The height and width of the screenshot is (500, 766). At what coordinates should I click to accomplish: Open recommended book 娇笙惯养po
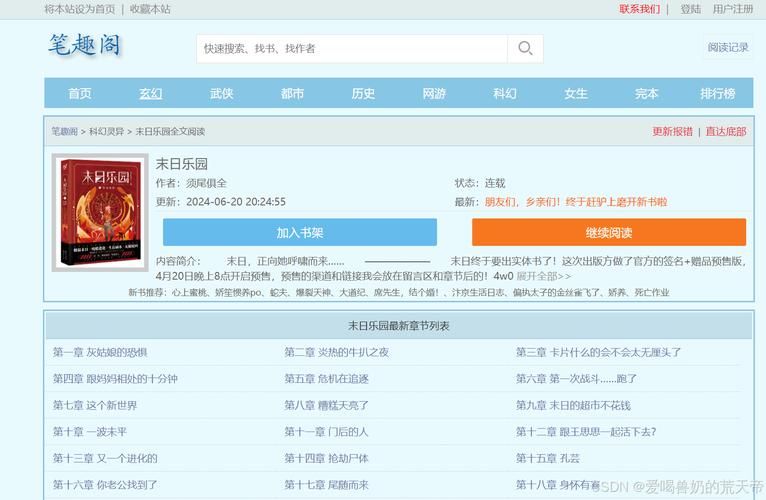click(238, 293)
